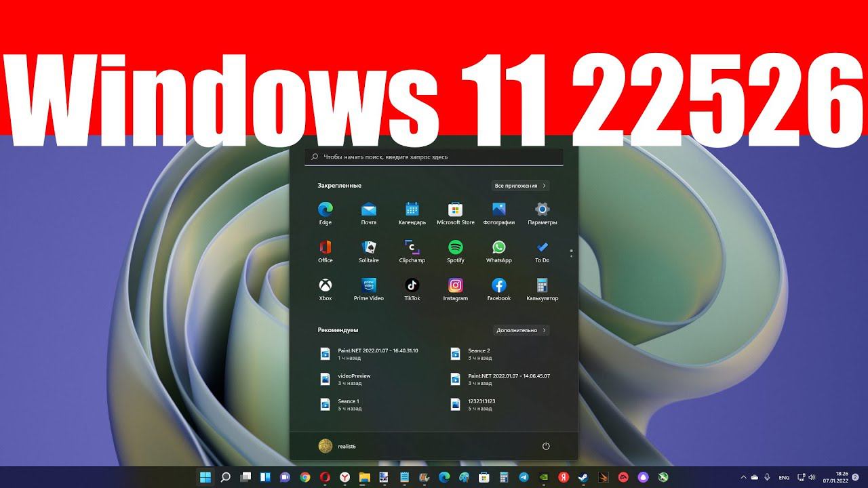Image resolution: width=868 pixels, height=488 pixels.
Task: Launch Google Chrome from taskbar
Action: coord(305,477)
